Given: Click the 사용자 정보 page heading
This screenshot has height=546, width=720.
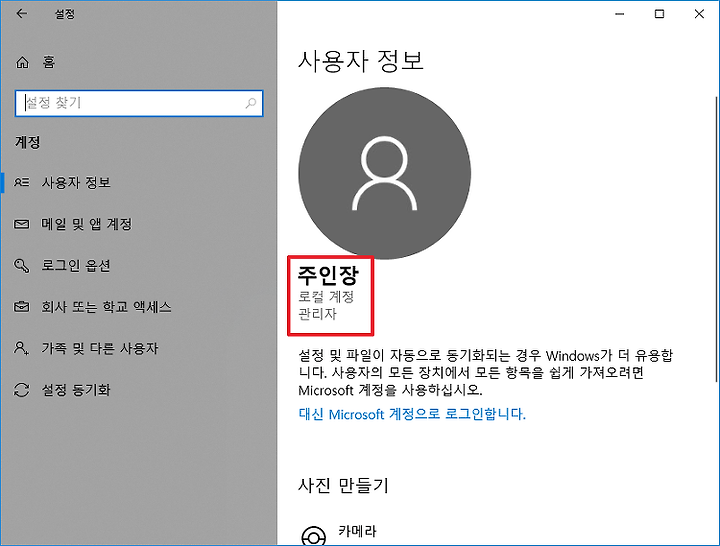Looking at the screenshot, I should click(x=360, y=61).
